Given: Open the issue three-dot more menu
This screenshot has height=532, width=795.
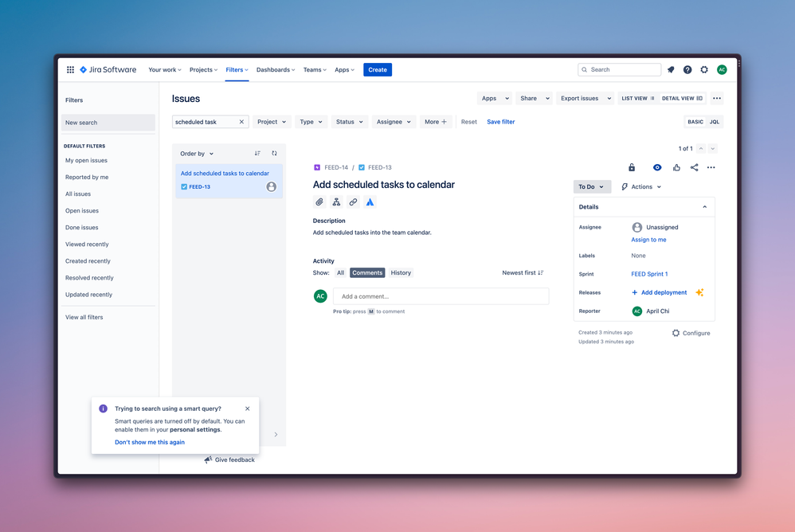Looking at the screenshot, I should (x=711, y=167).
